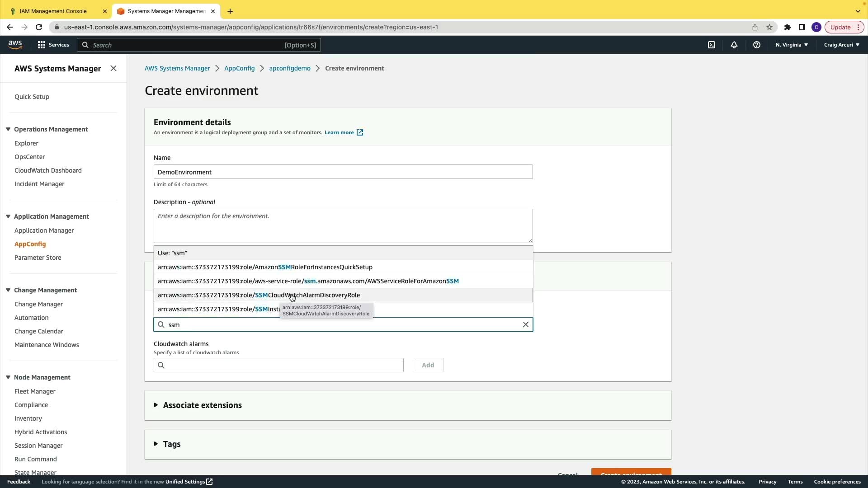Close the AWS Systems Manager sidebar

pyautogui.click(x=113, y=68)
